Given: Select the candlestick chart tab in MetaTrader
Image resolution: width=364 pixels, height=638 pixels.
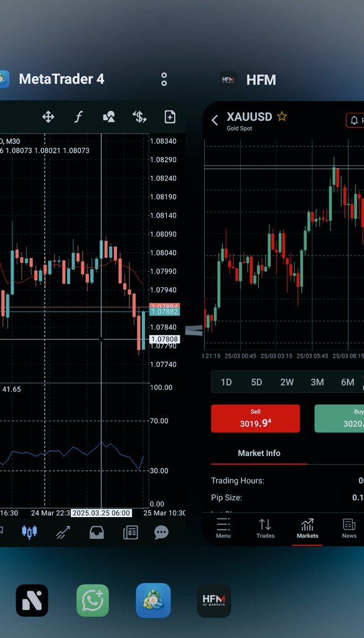Looking at the screenshot, I should (x=29, y=532).
